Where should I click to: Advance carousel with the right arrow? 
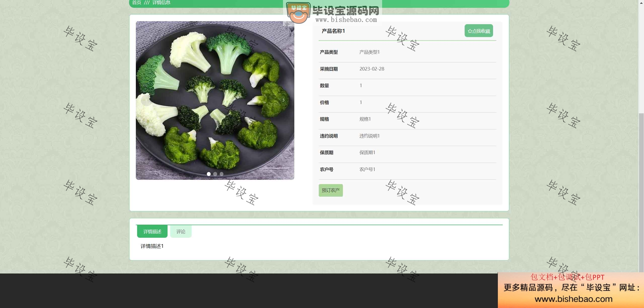(x=284, y=100)
